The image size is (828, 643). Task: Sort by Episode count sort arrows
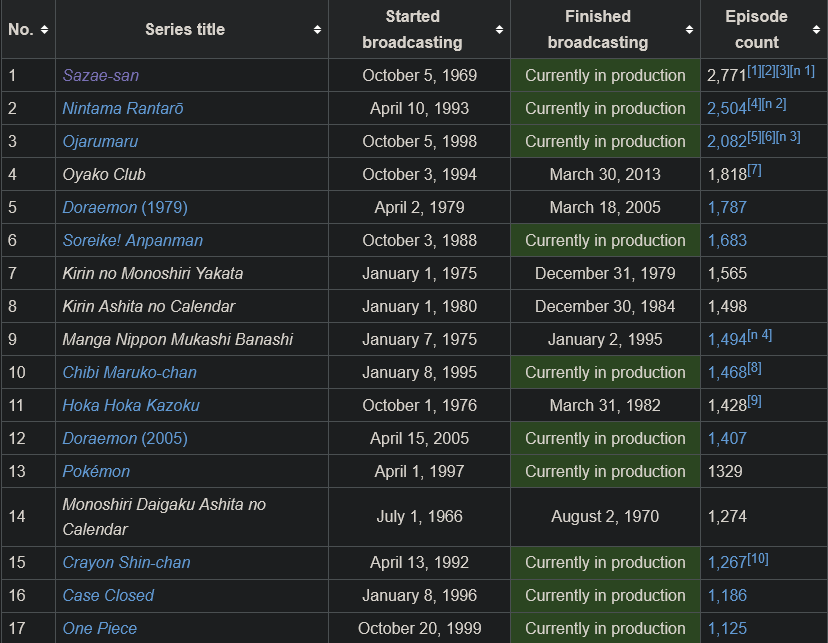(x=816, y=30)
